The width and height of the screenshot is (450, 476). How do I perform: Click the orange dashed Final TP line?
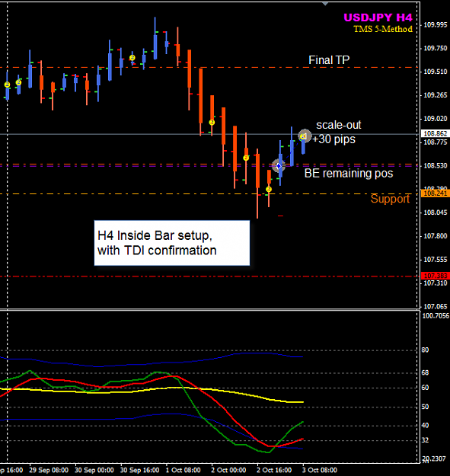point(209,67)
